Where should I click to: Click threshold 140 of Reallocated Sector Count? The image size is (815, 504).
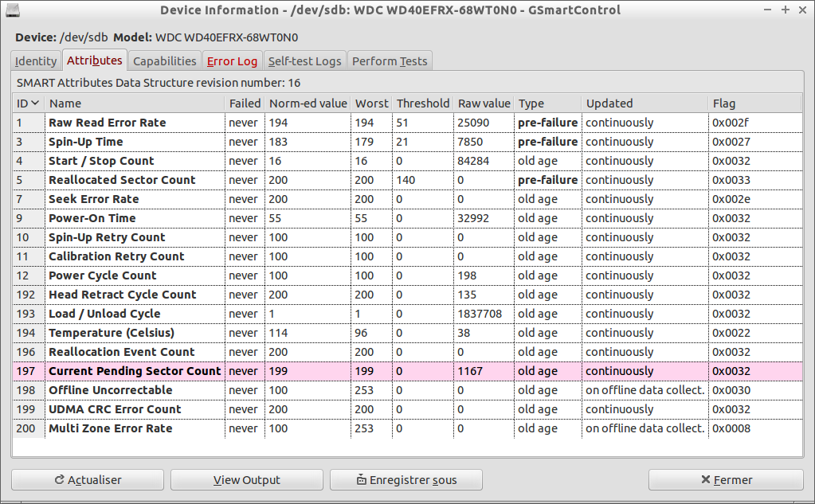coord(406,180)
